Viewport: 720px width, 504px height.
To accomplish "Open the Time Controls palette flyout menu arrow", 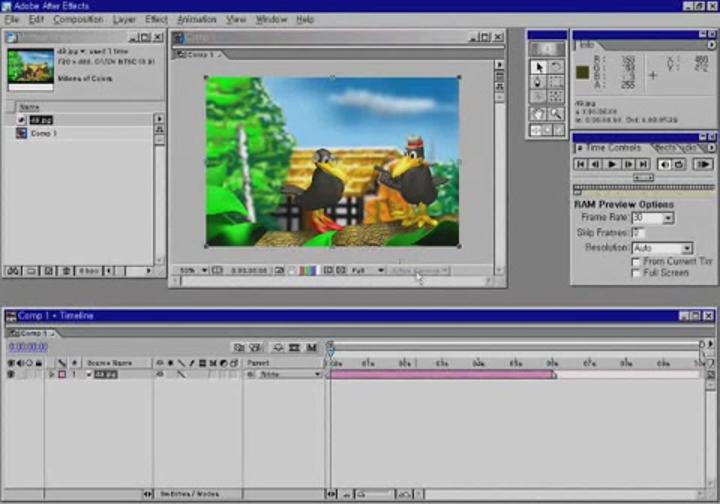I will pyautogui.click(x=711, y=148).
